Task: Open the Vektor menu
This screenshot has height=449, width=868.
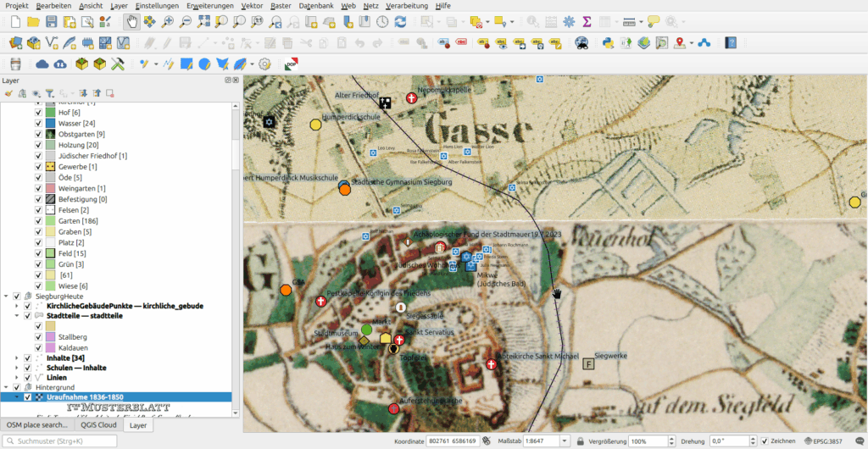Action: 252,5
